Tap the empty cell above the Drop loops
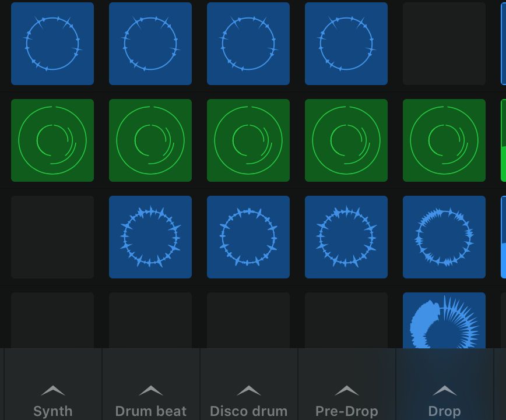 444,44
